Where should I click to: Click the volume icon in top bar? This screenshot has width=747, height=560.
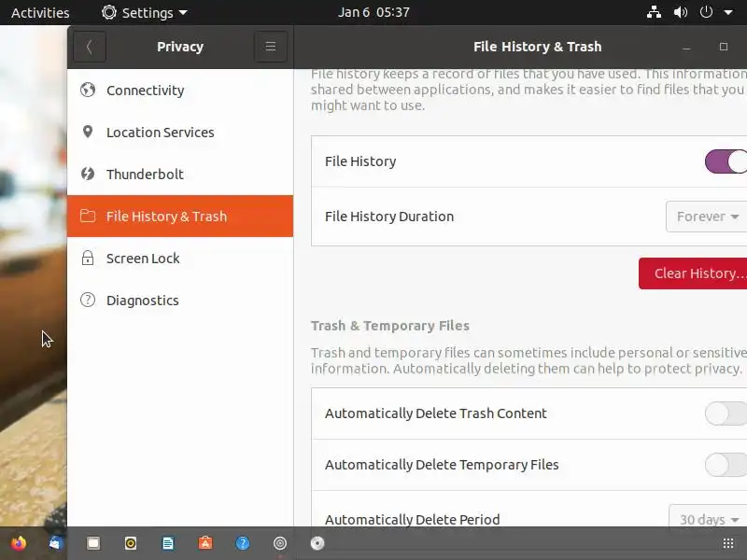tap(681, 12)
